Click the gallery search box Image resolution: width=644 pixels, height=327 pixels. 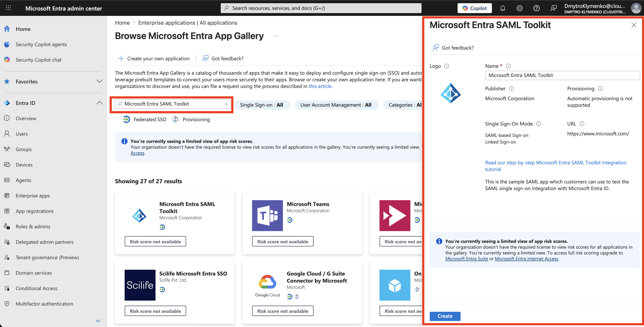point(172,104)
